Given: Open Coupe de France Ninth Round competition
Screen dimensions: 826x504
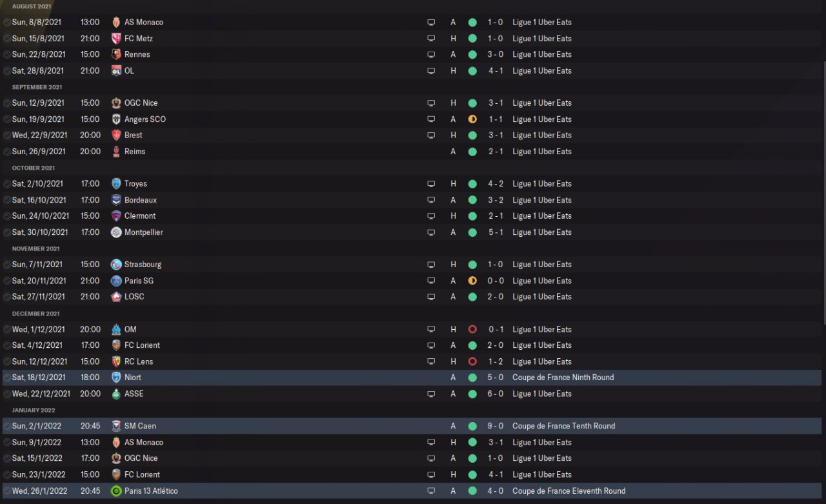Looking at the screenshot, I should pos(563,378).
